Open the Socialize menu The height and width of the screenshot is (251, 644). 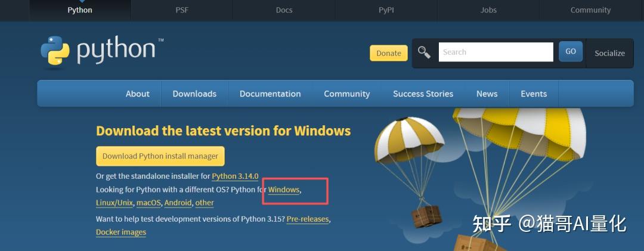point(609,53)
